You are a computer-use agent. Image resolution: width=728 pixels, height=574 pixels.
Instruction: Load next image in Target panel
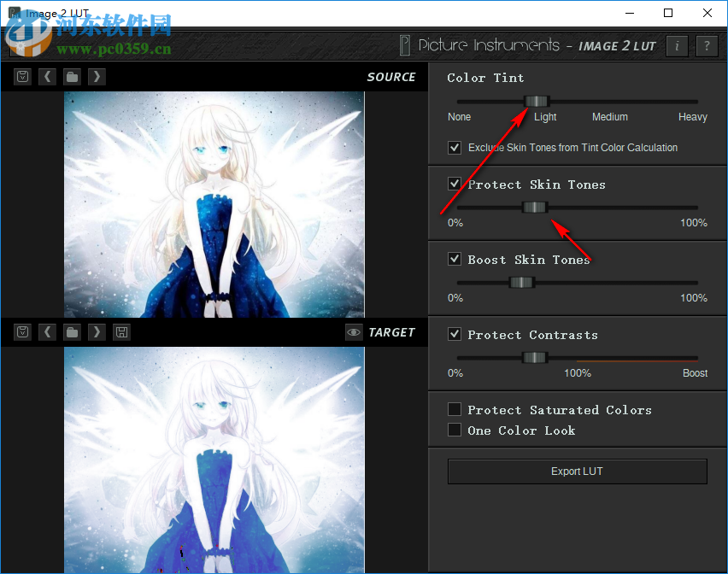coord(97,331)
